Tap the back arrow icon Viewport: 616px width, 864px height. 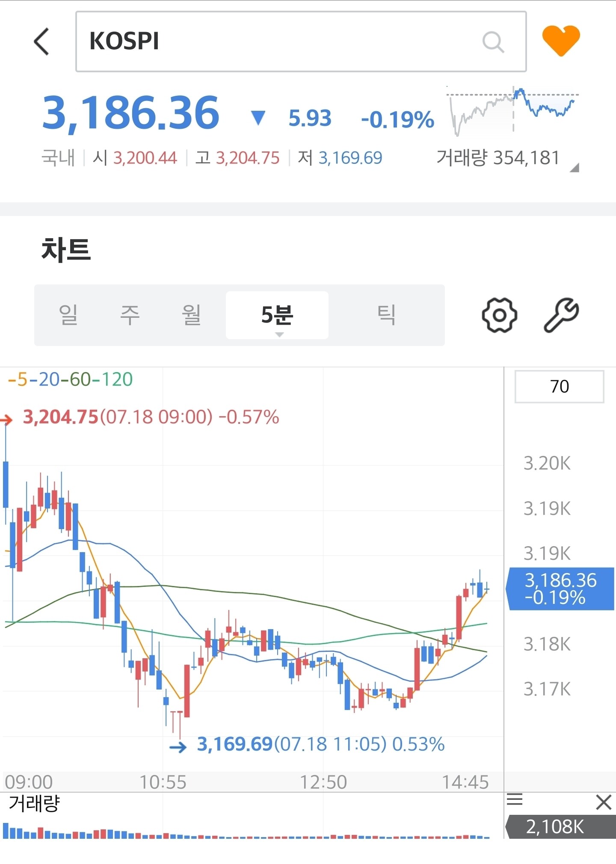coord(42,41)
